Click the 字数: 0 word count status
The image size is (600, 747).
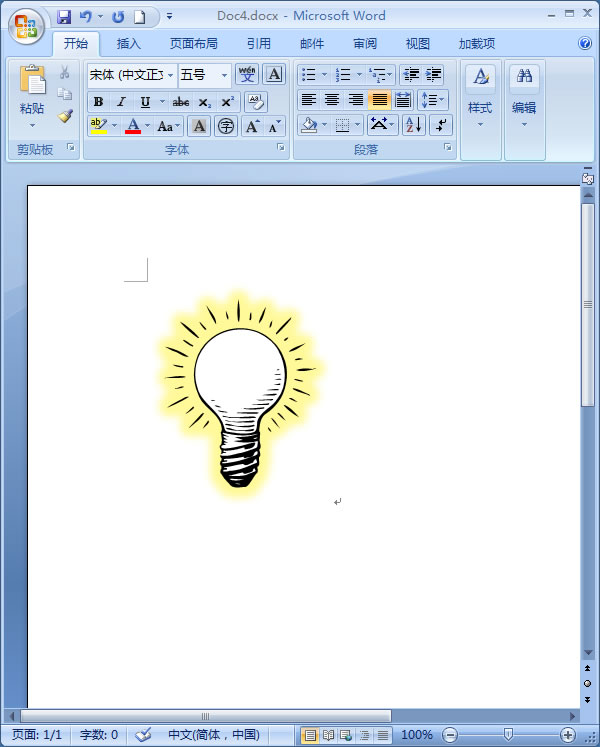pyautogui.click(x=99, y=735)
